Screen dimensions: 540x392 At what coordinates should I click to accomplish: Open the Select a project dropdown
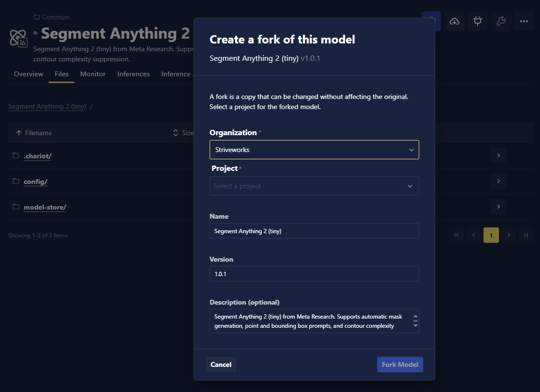pos(314,186)
